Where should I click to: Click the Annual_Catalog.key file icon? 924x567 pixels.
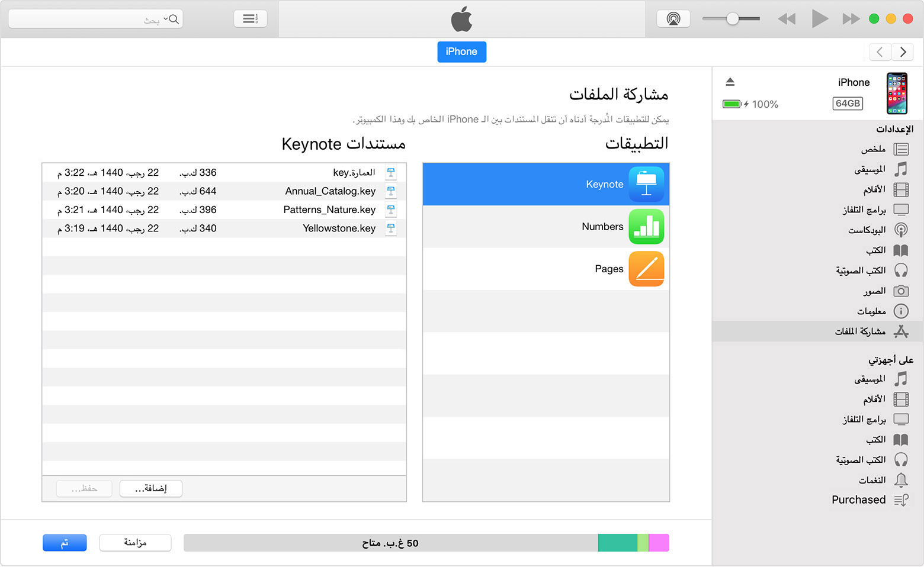tap(391, 191)
